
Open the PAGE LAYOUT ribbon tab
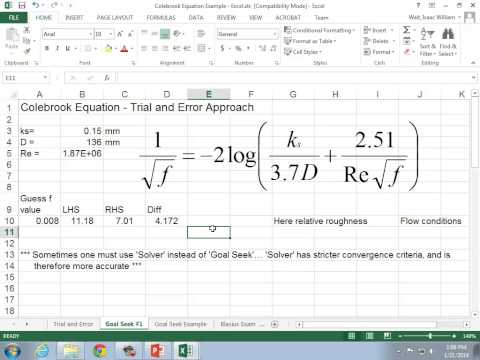(115, 18)
